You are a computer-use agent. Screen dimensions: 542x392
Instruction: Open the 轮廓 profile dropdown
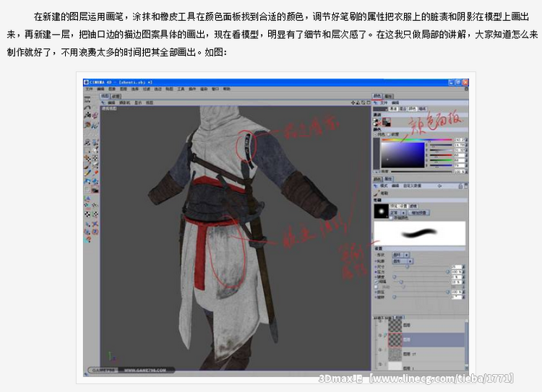pyautogui.click(x=403, y=261)
